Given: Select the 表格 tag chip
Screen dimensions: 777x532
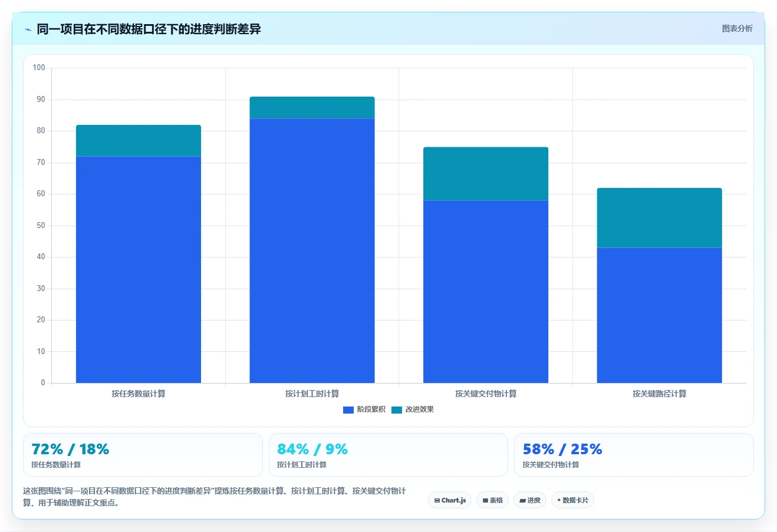Looking at the screenshot, I should (x=492, y=500).
